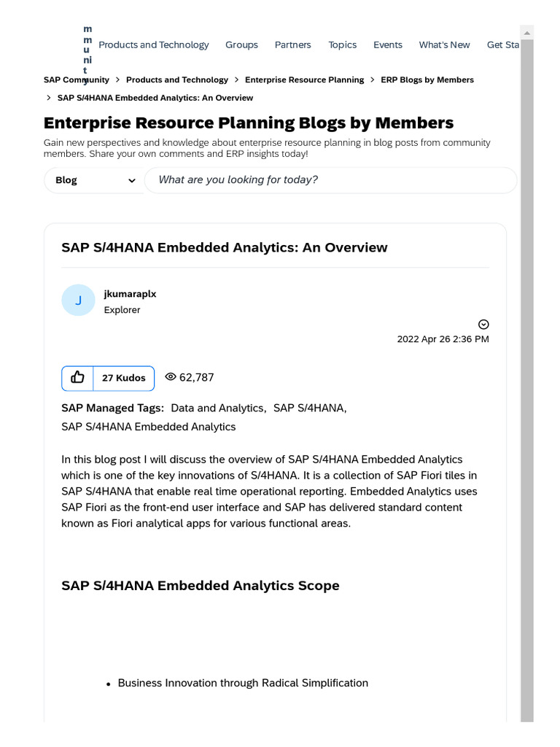
Task: Select the Partners nav item
Action: [x=292, y=45]
